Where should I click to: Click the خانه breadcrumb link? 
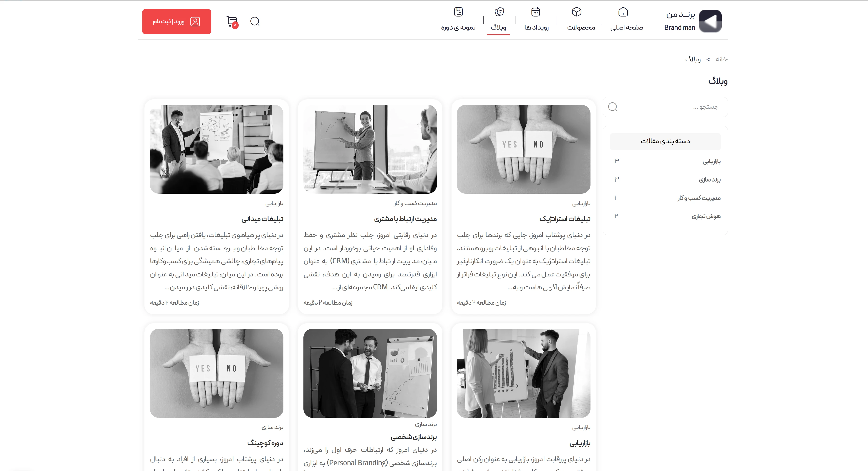point(722,59)
